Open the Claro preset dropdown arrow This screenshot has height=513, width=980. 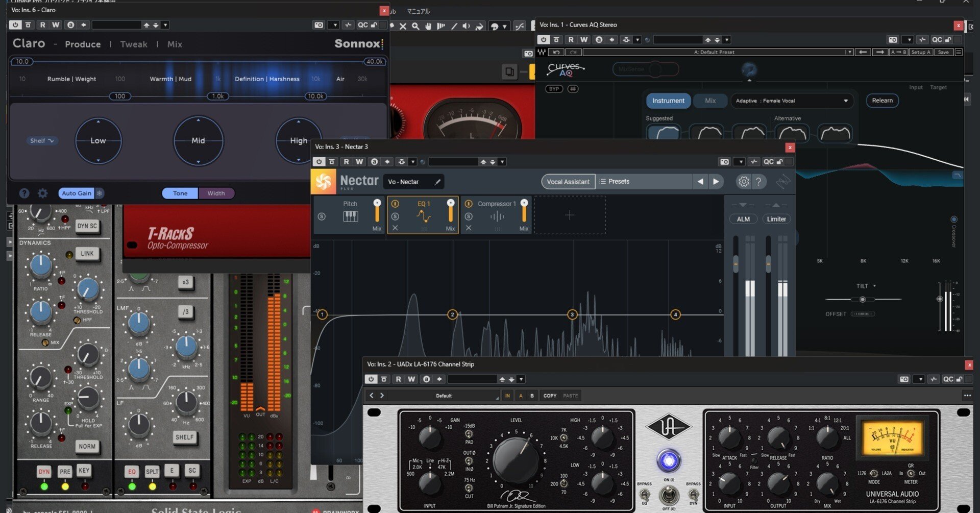pos(165,25)
